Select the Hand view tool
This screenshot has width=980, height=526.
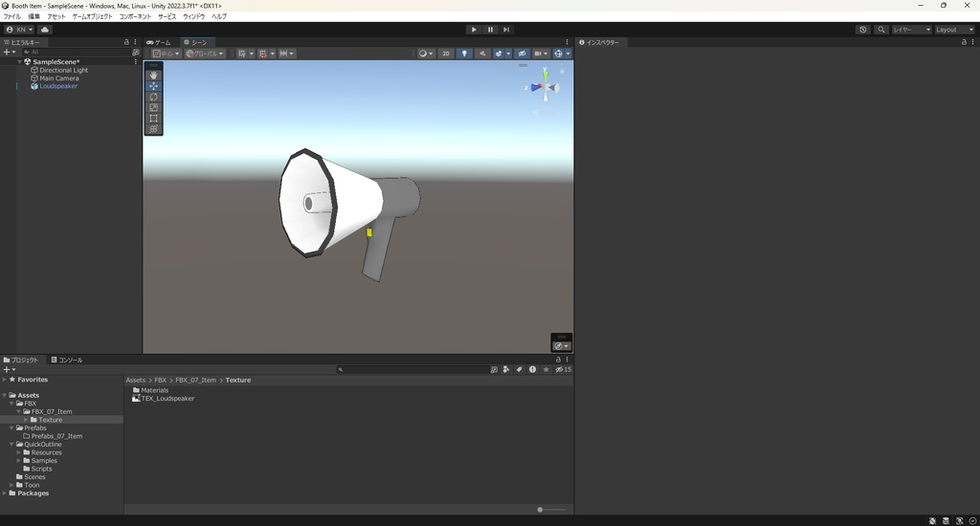tap(153, 75)
